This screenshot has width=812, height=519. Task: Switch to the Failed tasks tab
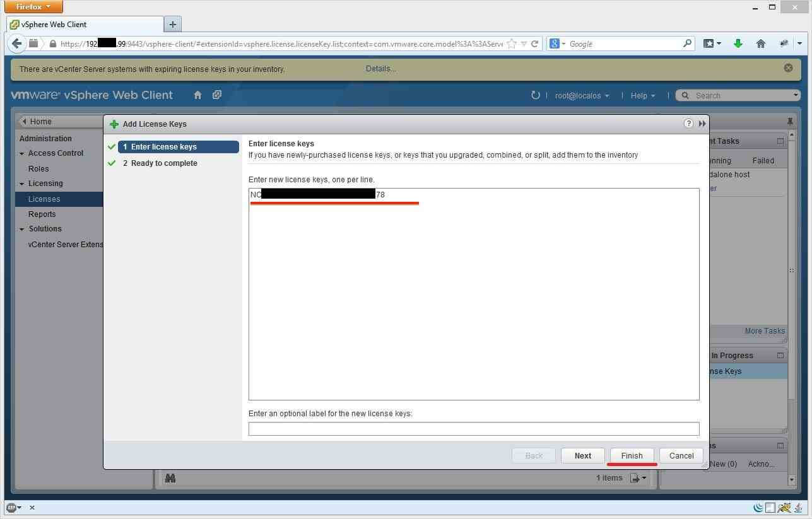tap(763, 160)
